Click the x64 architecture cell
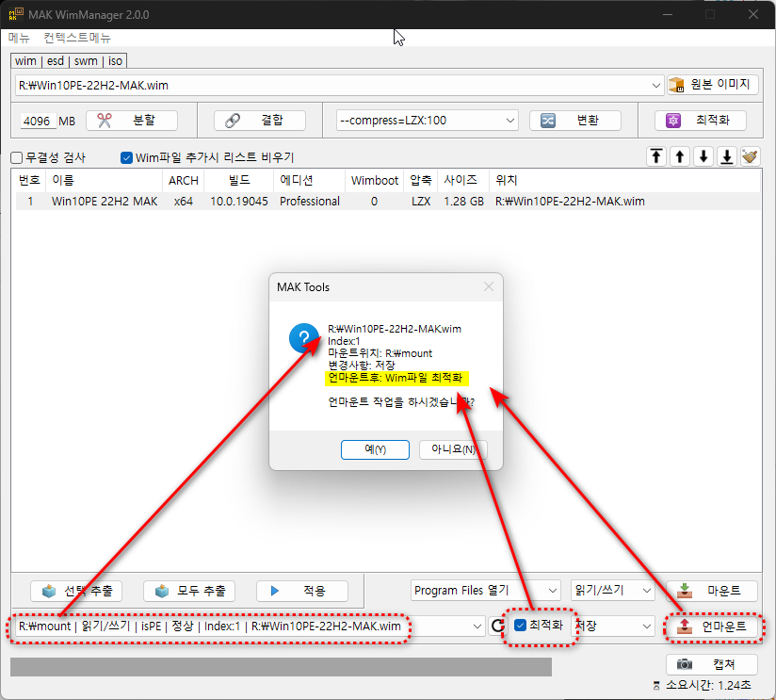Screen dimensions: 776x700 (x=183, y=202)
